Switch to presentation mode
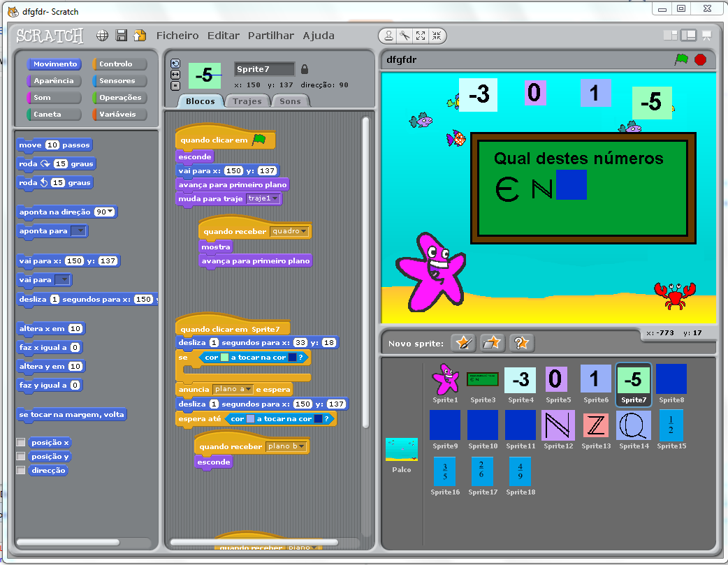The width and height of the screenshot is (728, 565). [x=706, y=34]
